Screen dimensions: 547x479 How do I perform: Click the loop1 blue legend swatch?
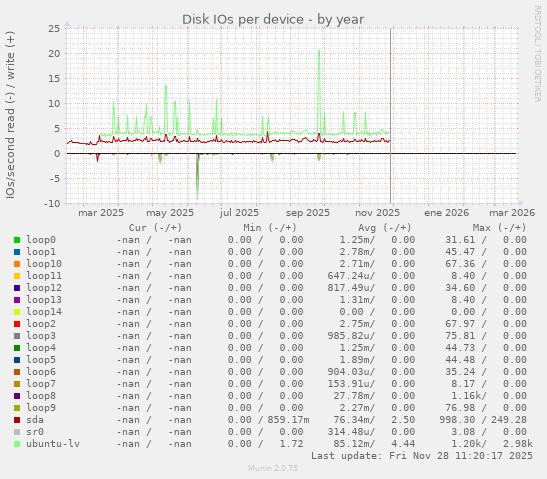point(17,252)
